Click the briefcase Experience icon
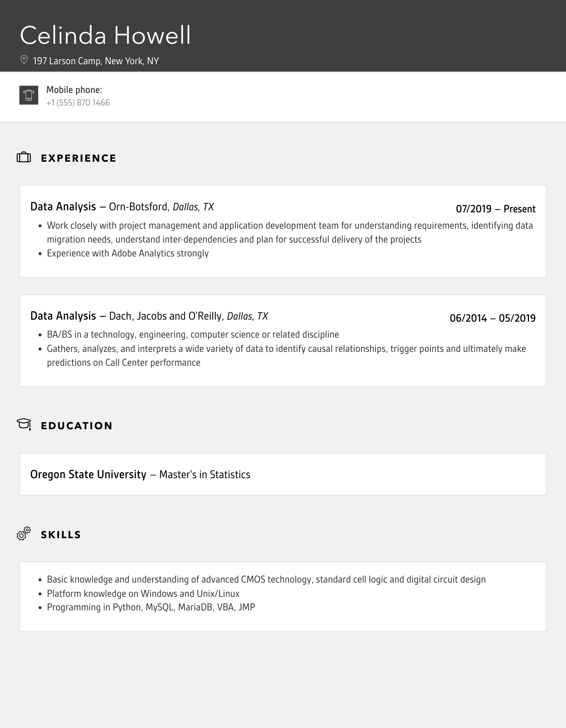The image size is (566, 728). click(x=24, y=158)
